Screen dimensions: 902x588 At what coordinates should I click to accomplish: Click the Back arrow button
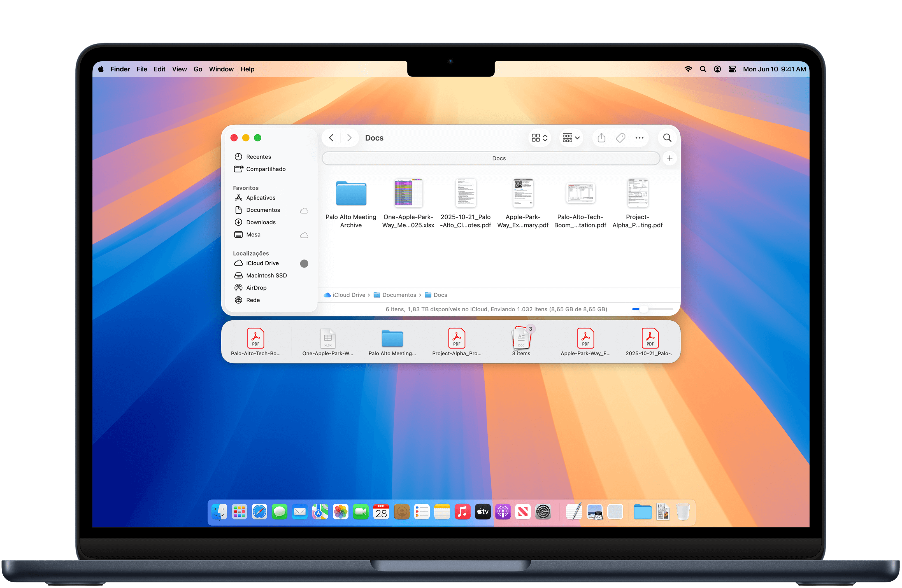click(331, 137)
